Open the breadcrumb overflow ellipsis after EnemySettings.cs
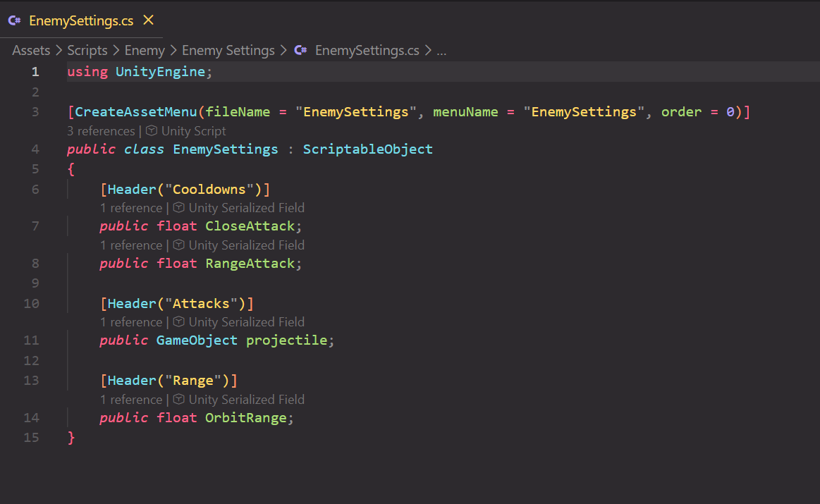Screen dimensions: 820x504 (441, 50)
